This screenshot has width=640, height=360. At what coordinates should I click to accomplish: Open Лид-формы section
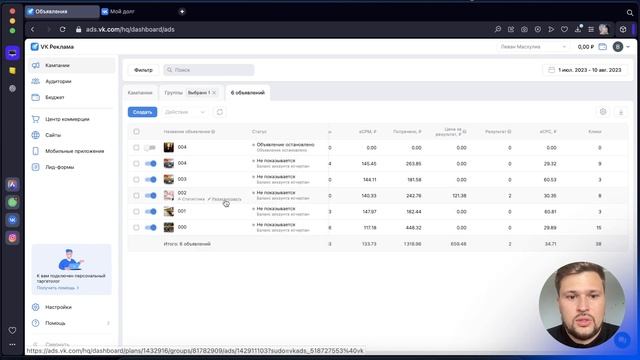coord(60,167)
